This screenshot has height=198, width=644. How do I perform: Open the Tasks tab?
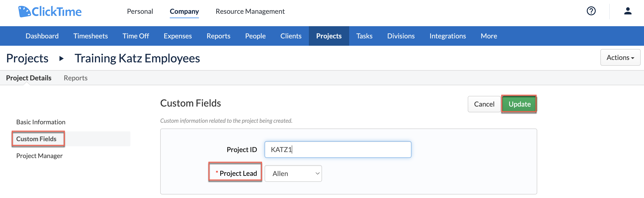click(x=364, y=36)
